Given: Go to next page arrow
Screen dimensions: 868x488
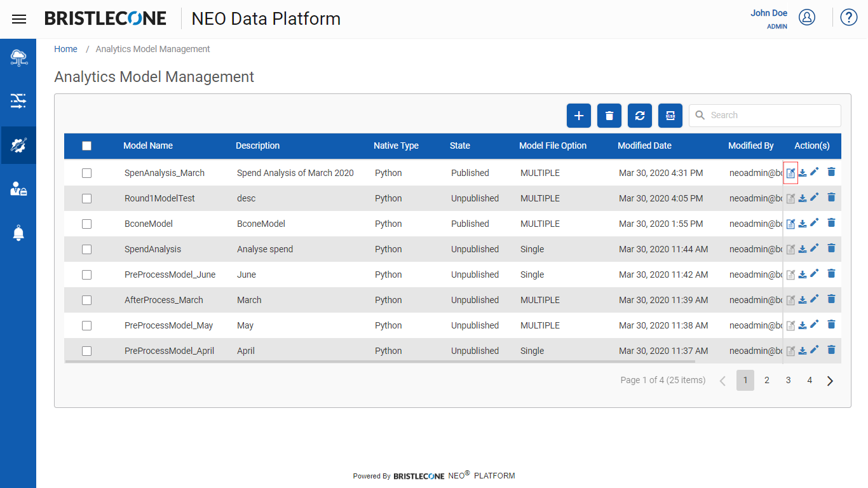Looking at the screenshot, I should coord(830,381).
